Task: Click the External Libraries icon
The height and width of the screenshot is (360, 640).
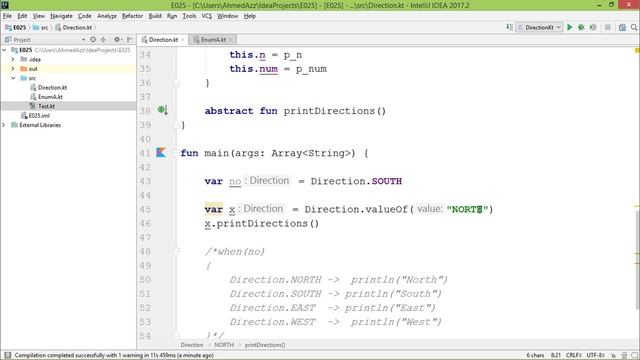Action: coord(14,125)
